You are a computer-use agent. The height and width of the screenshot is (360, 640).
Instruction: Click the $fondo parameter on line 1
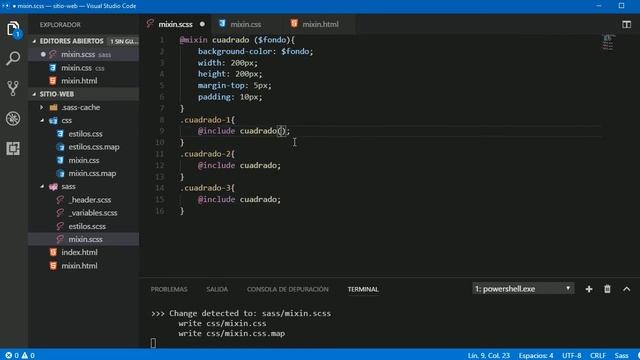[272, 40]
